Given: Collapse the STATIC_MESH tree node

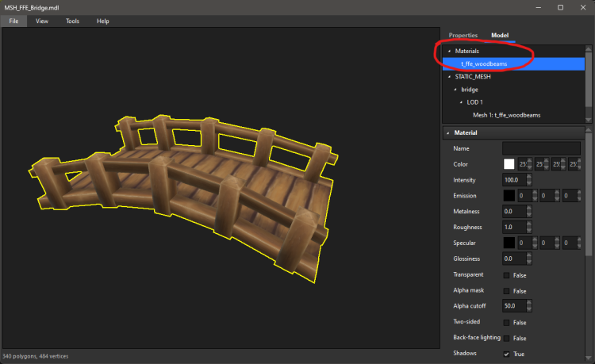Looking at the screenshot, I should (448, 77).
